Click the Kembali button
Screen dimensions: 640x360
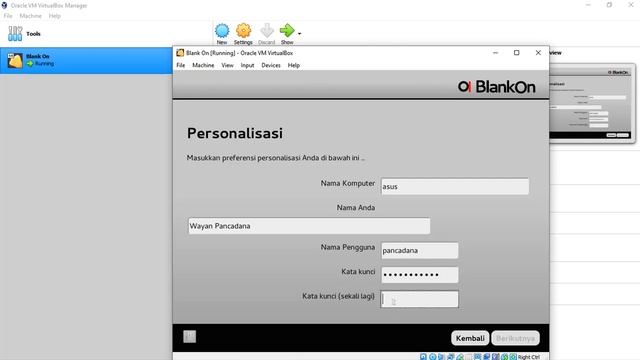pyautogui.click(x=470, y=338)
